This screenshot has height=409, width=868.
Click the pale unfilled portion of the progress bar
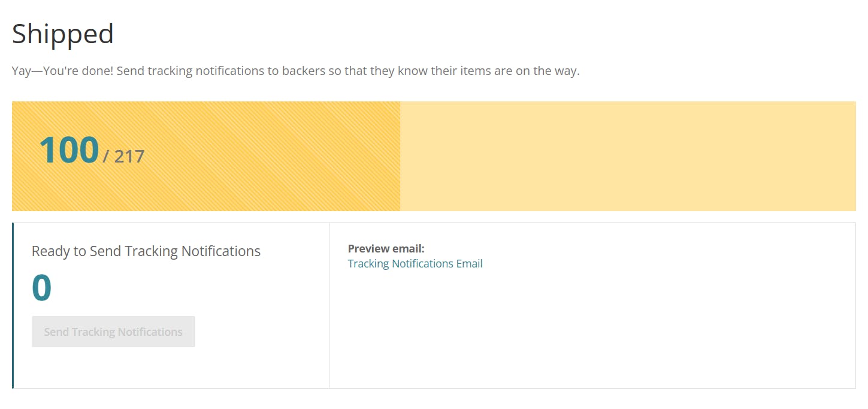(x=628, y=156)
